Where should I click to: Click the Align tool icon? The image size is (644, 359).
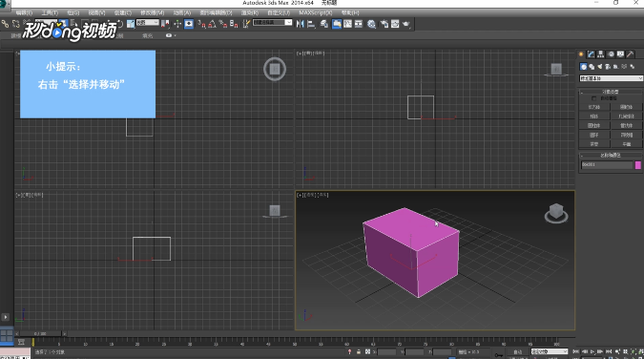tap(311, 24)
